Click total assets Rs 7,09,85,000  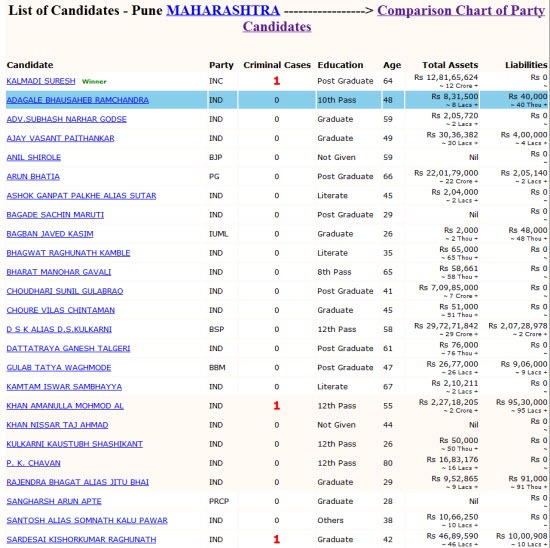[449, 288]
